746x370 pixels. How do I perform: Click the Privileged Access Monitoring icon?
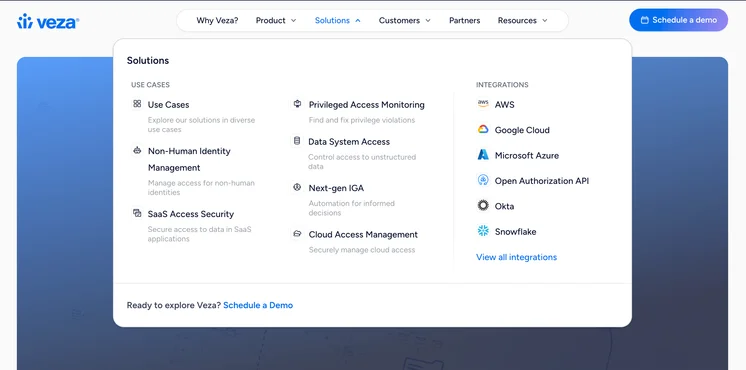297,104
